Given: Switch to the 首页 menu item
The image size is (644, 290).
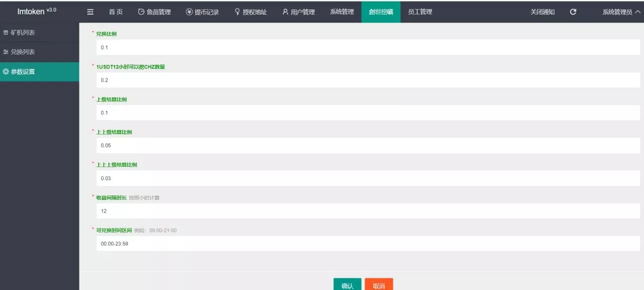Looking at the screenshot, I should tap(116, 11).
